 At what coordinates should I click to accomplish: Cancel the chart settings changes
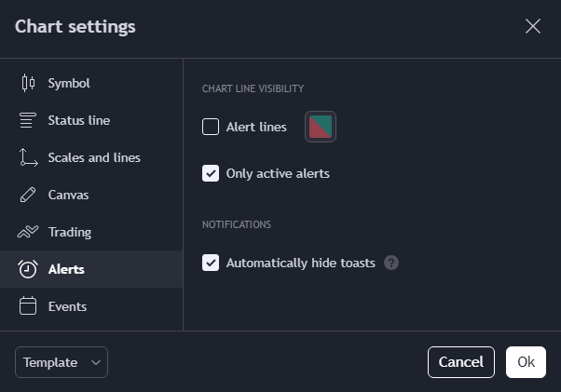(x=460, y=362)
